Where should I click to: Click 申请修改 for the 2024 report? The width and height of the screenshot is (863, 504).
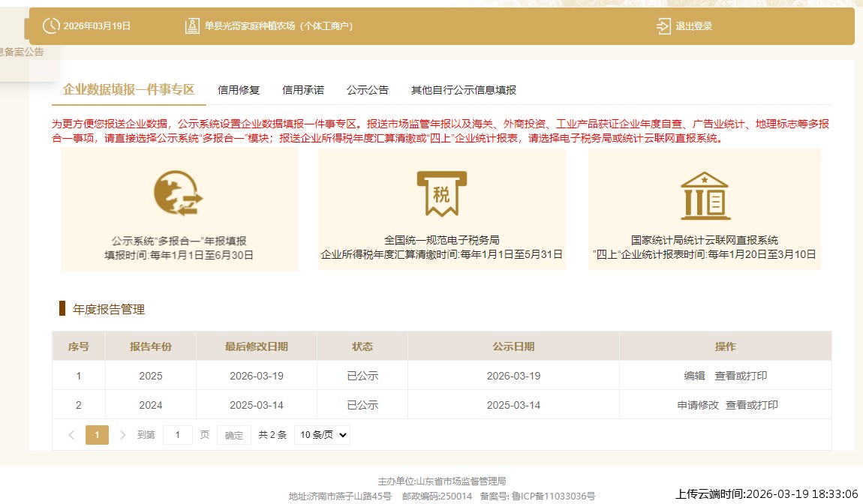(698, 405)
